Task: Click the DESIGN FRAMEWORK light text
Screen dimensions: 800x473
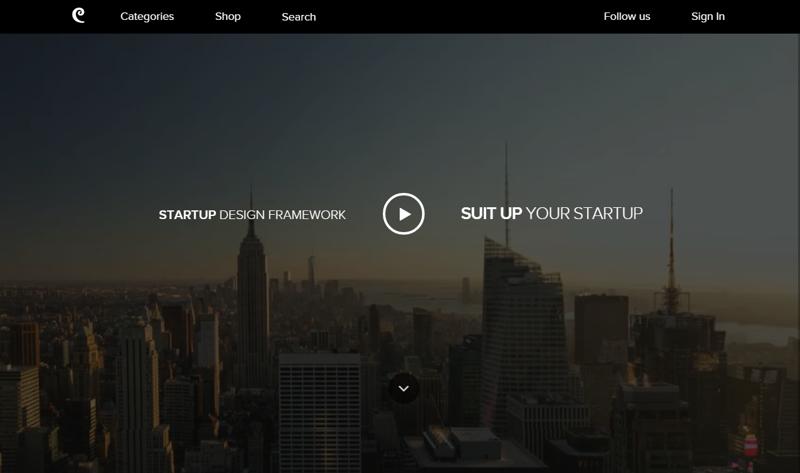Action: pyautogui.click(x=282, y=215)
